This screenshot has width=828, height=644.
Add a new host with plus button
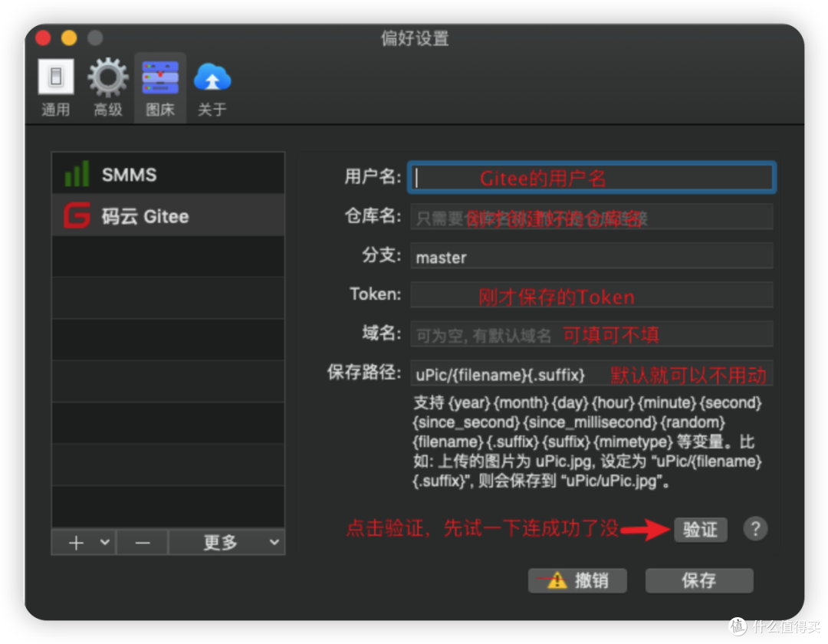tap(76, 542)
